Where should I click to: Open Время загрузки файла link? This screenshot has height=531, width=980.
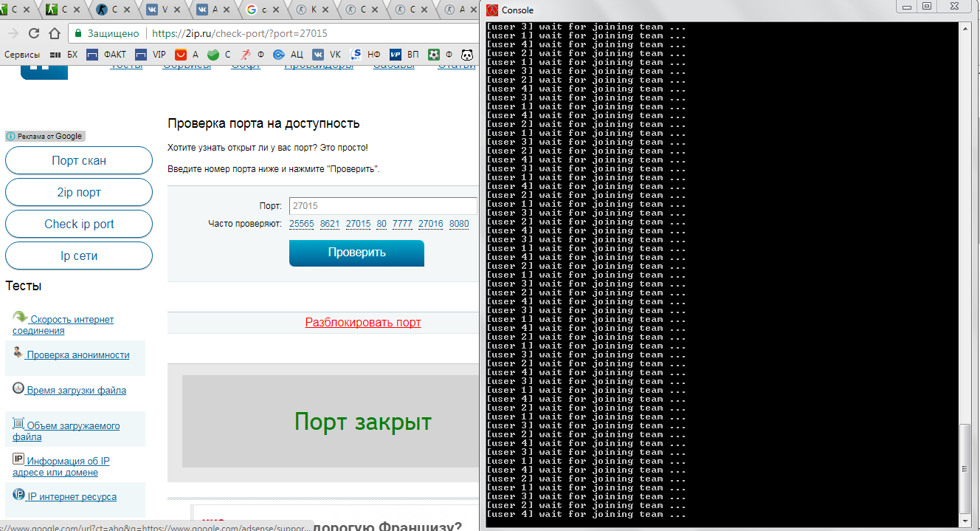[x=76, y=390]
